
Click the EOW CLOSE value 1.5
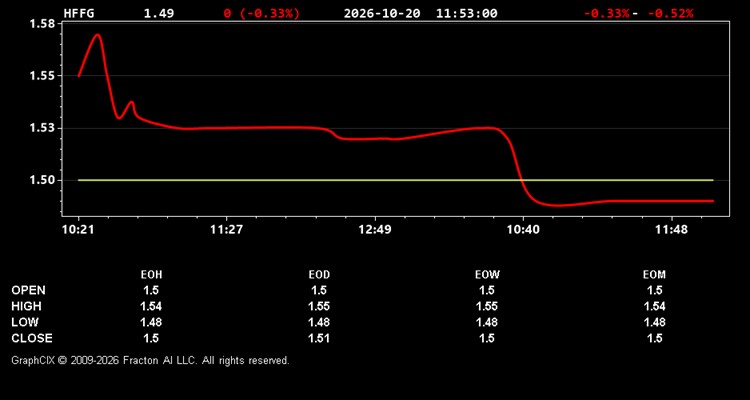(487, 338)
